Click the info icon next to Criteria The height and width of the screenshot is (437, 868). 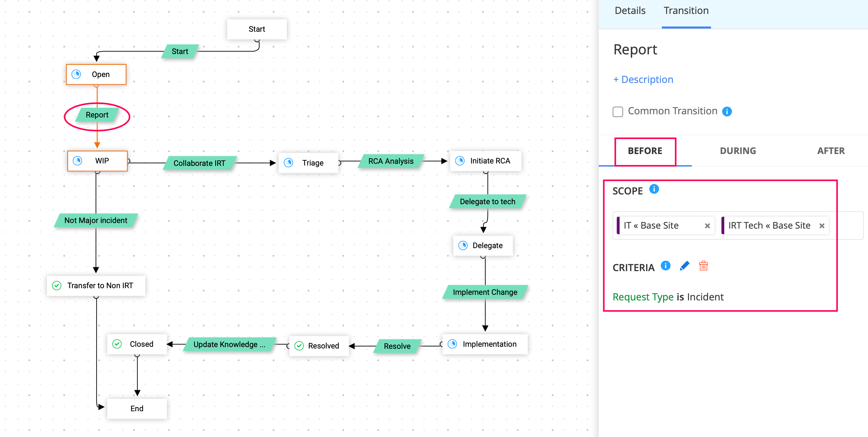pyautogui.click(x=665, y=266)
